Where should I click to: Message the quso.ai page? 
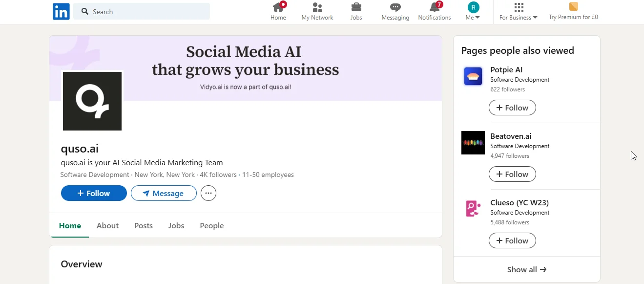point(164,193)
